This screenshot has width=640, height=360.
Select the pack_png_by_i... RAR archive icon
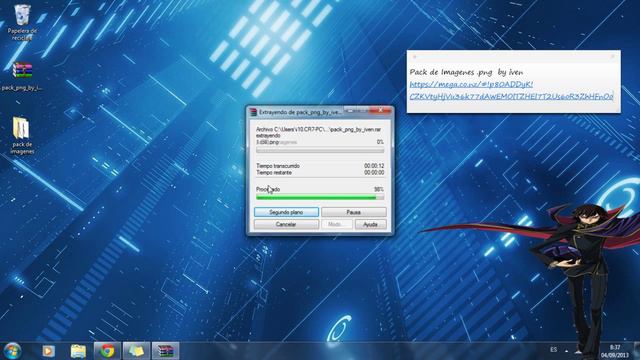tap(22, 76)
